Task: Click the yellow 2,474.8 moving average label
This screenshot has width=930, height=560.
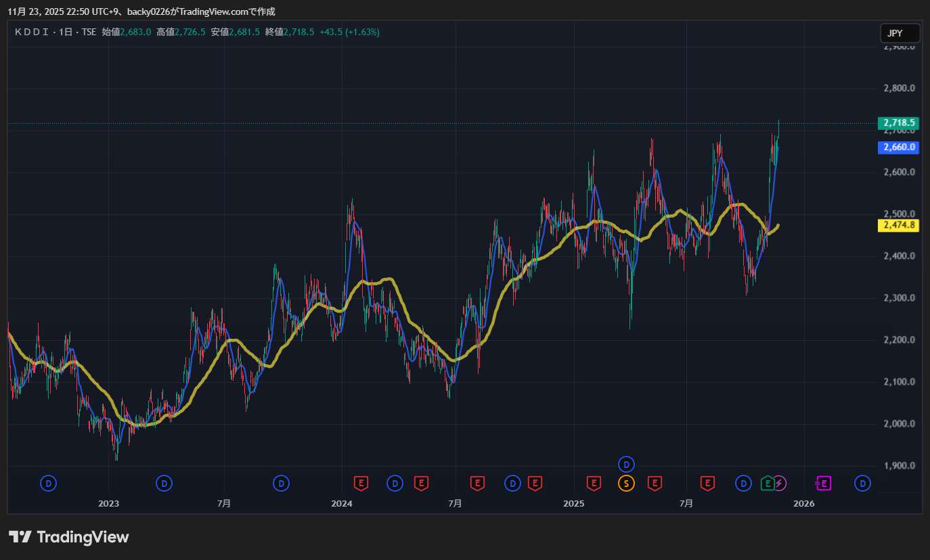Action: (x=898, y=225)
